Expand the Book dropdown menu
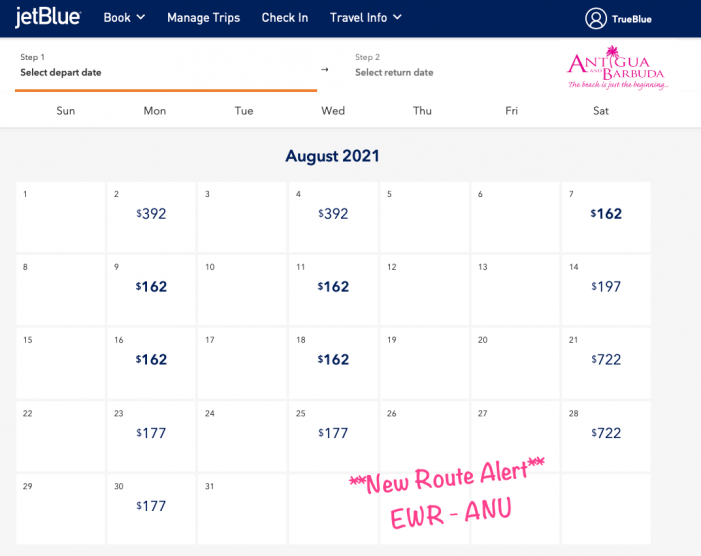This screenshot has height=556, width=701. tap(124, 17)
